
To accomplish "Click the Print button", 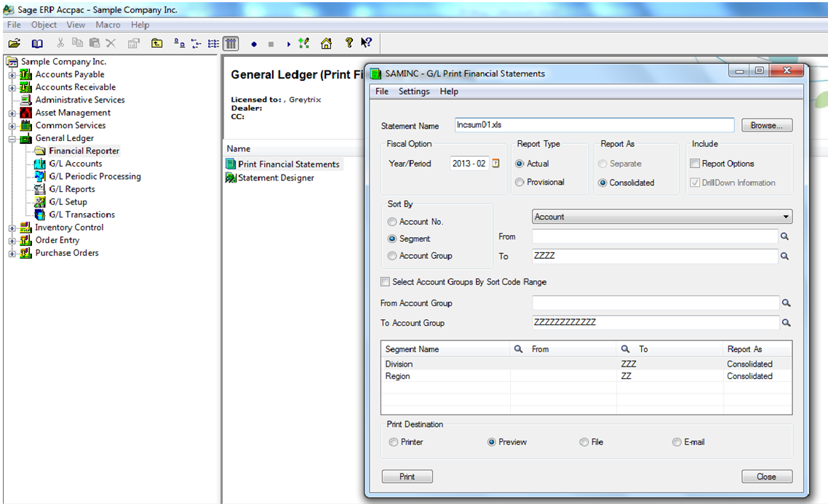I will coord(407,476).
